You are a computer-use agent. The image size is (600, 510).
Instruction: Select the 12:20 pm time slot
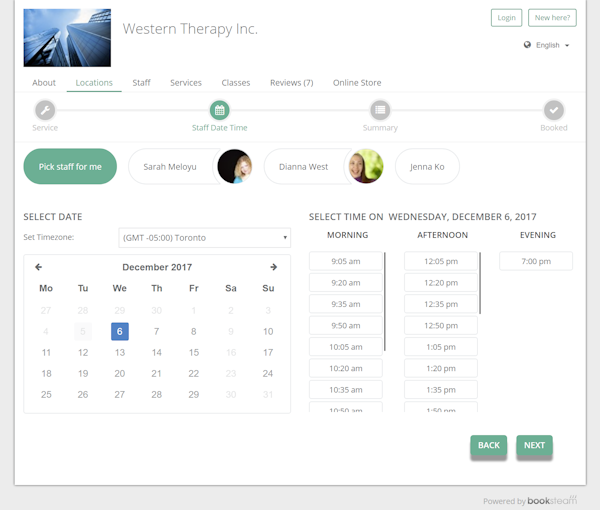441,283
